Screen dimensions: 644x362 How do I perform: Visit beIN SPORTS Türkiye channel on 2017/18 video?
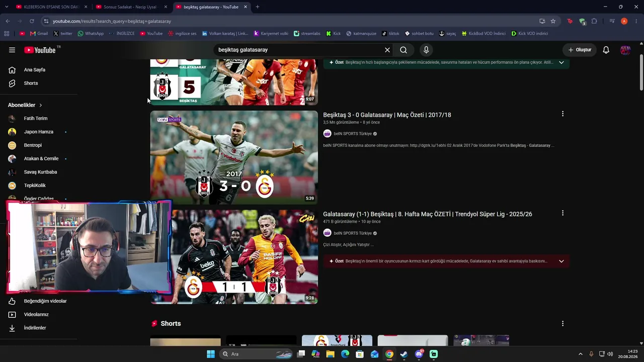coord(353,134)
